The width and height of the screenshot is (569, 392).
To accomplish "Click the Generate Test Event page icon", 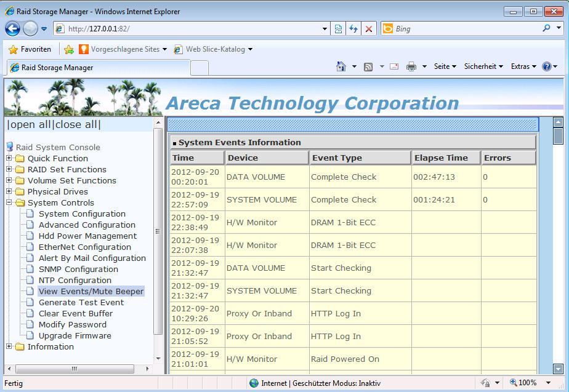I will click(x=31, y=302).
